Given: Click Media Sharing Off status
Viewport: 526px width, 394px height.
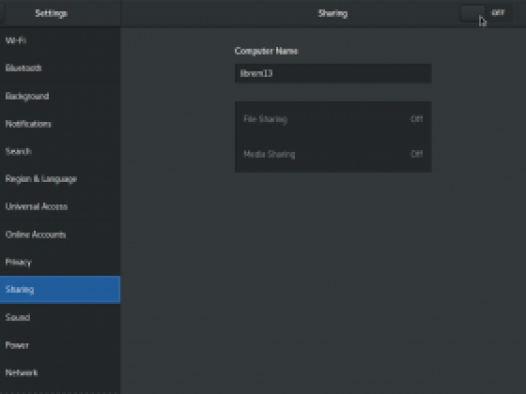Looking at the screenshot, I should 417,154.
